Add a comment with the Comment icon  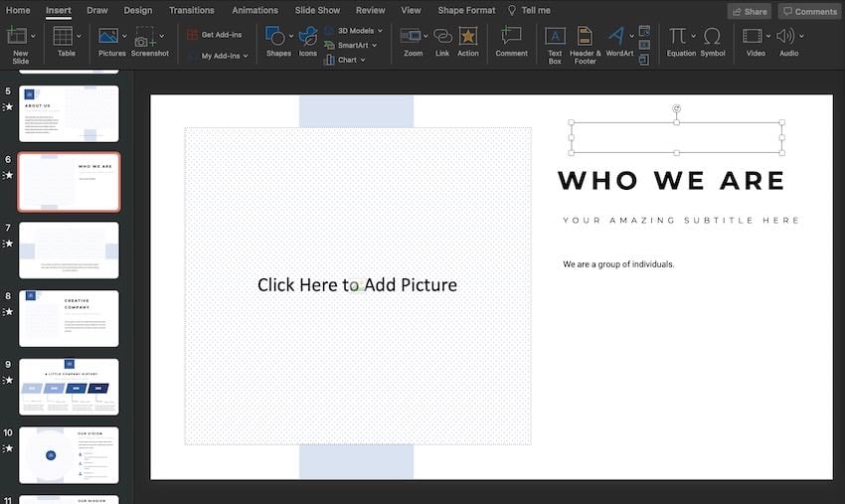511,37
